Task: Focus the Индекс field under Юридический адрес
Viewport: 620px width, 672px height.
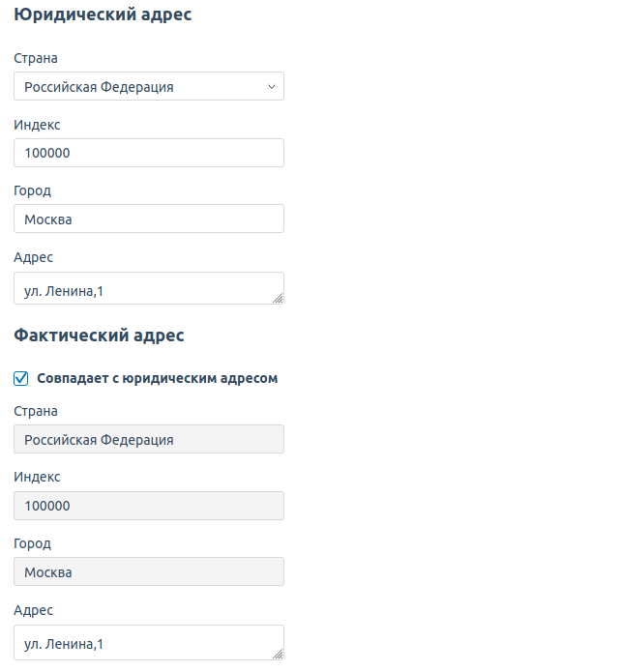Action: pos(149,153)
